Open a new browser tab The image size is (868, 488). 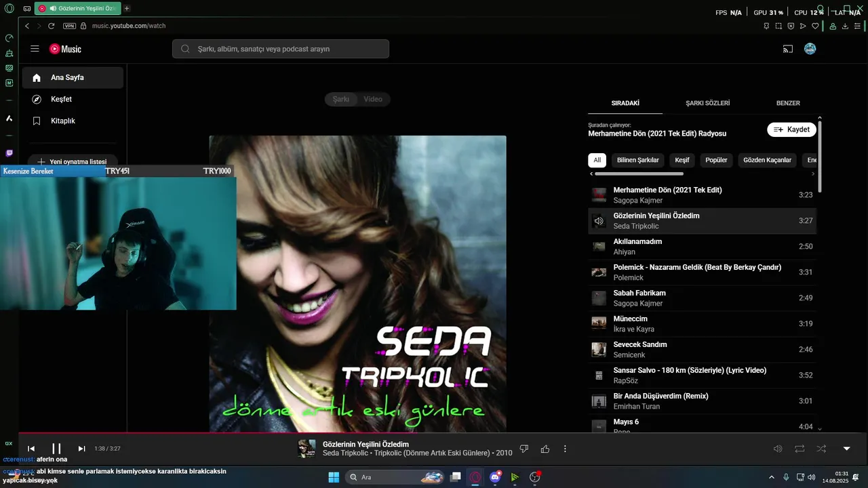click(127, 9)
